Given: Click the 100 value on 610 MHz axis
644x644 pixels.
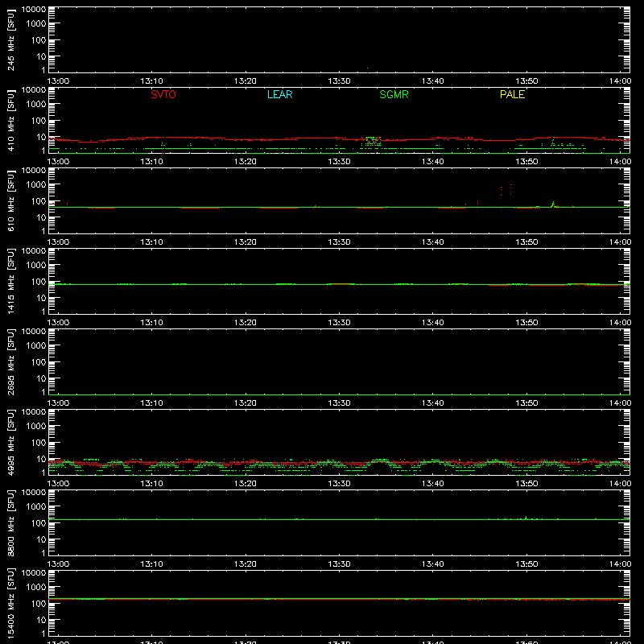Looking at the screenshot, I should tap(39, 201).
